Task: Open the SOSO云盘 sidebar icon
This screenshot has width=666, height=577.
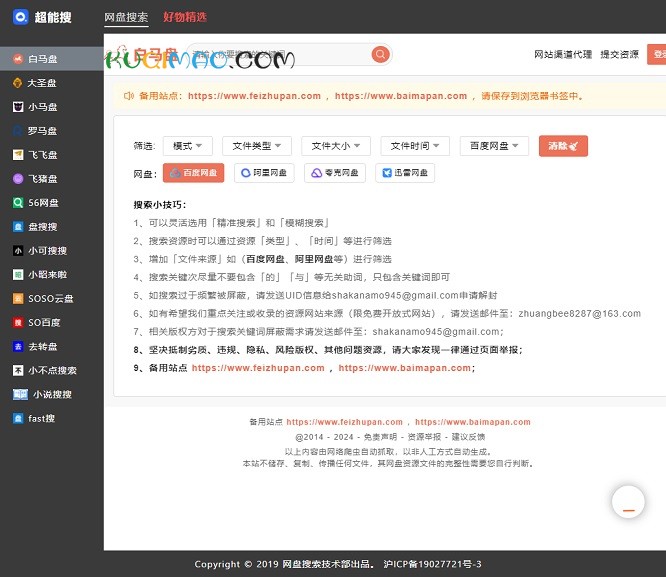Action: (18, 298)
